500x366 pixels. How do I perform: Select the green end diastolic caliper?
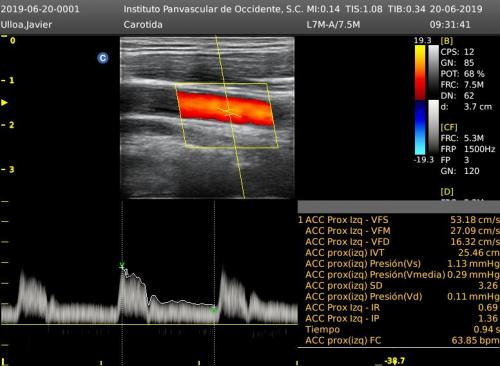[x=214, y=310]
